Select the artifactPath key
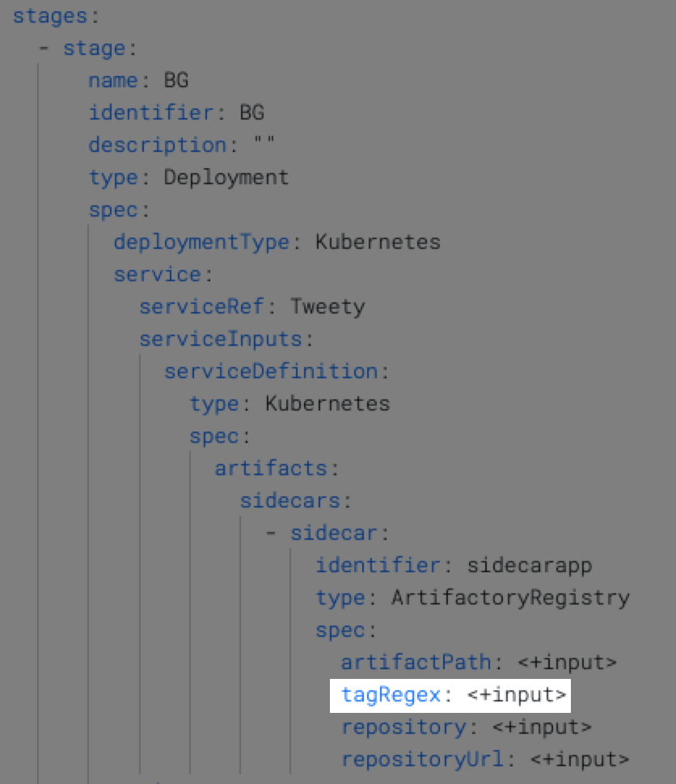The width and height of the screenshot is (676, 784). (416, 663)
